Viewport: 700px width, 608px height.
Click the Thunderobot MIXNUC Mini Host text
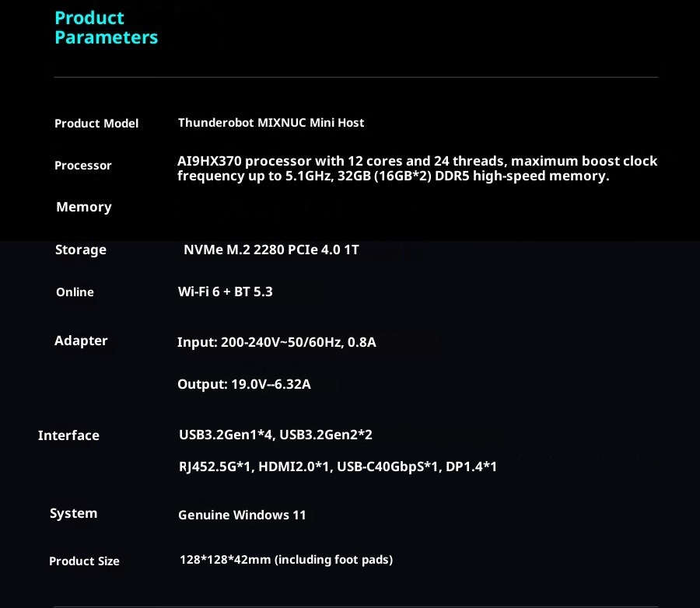(x=271, y=123)
